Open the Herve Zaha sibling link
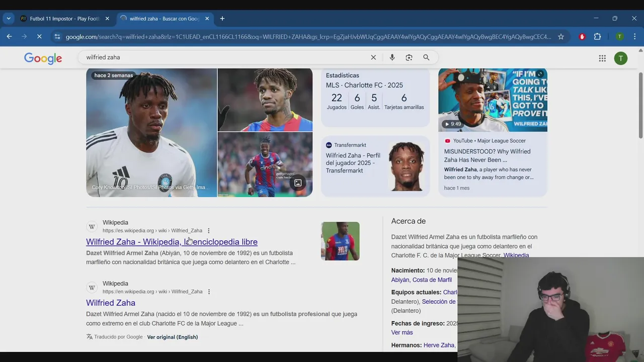The width and height of the screenshot is (644, 362). coord(439,345)
